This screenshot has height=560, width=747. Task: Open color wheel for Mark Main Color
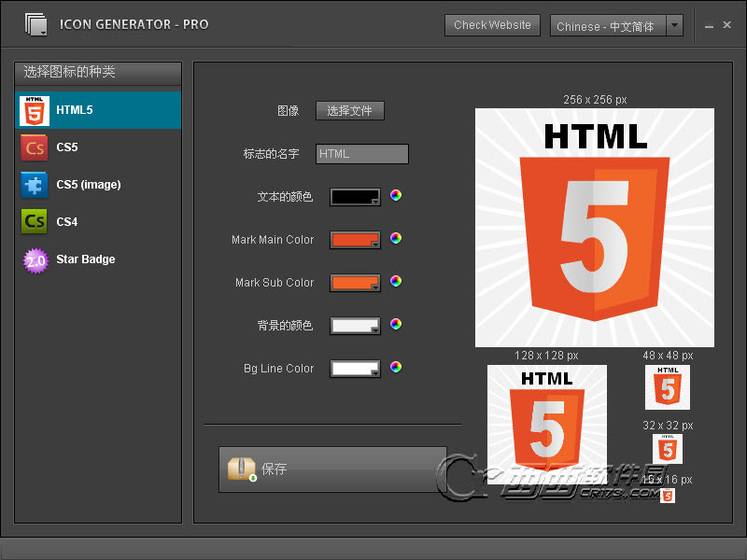(396, 239)
